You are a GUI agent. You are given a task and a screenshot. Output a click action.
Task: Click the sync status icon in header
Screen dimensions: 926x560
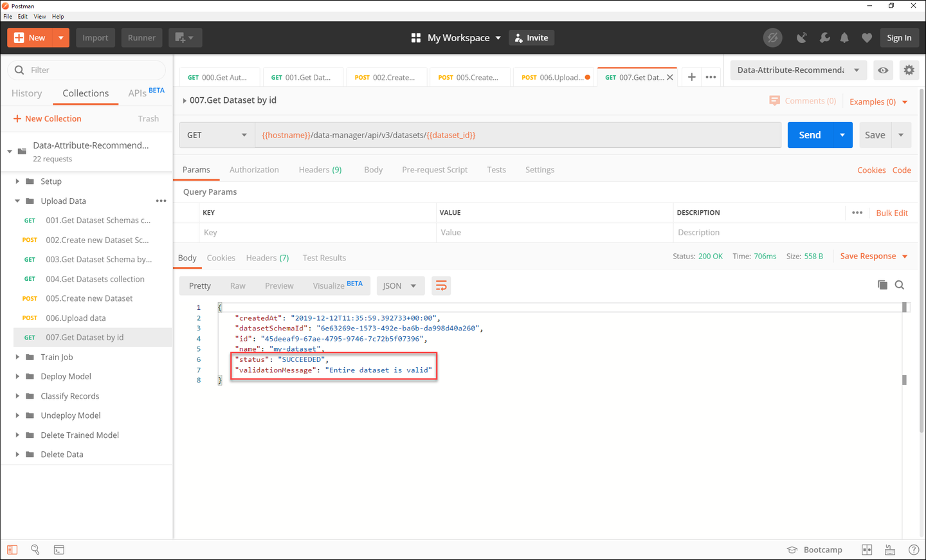(772, 38)
